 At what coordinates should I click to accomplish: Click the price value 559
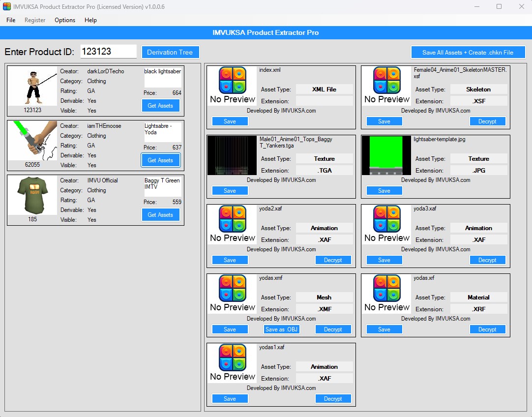(177, 202)
